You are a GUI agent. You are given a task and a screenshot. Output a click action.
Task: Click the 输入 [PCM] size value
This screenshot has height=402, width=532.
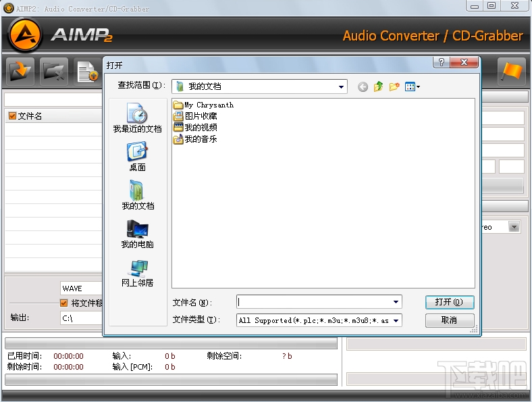[x=170, y=367]
